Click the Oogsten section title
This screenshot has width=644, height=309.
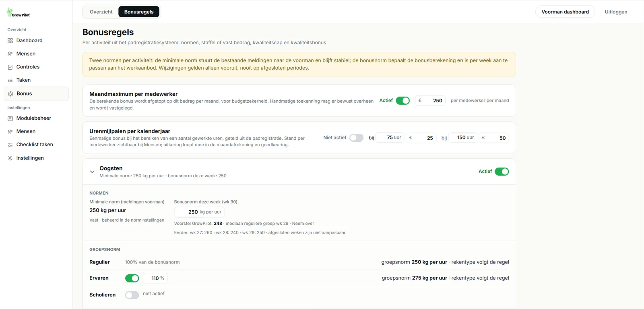(111, 168)
